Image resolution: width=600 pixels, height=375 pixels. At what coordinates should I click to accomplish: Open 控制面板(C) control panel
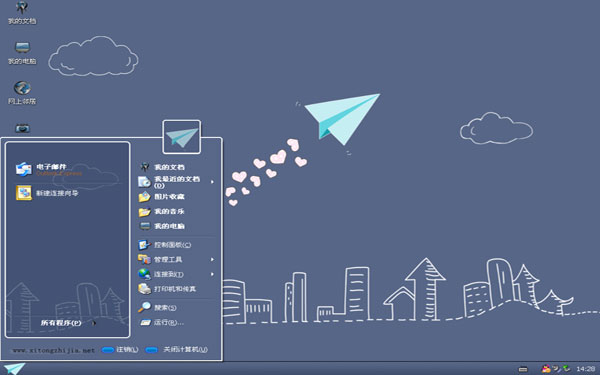click(165, 245)
